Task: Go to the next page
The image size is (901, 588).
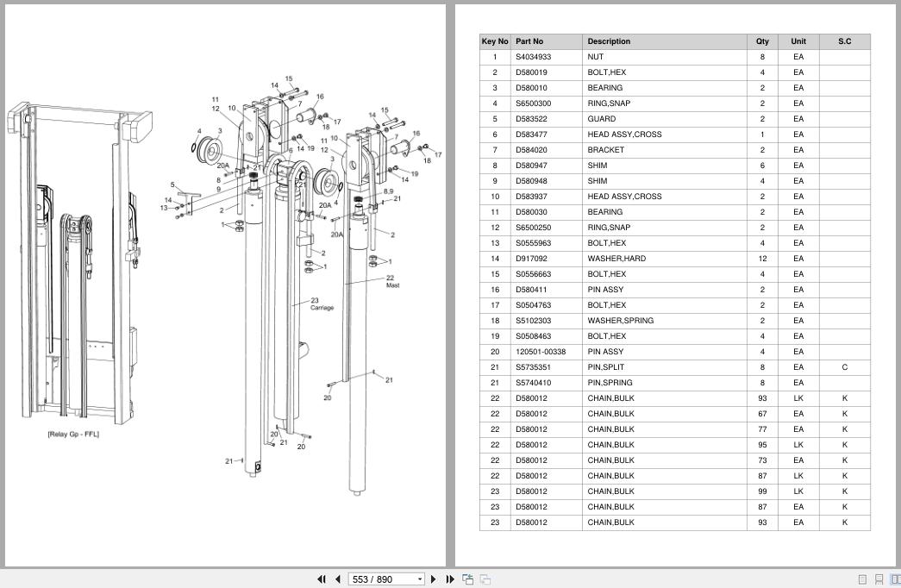Action: coord(434,579)
